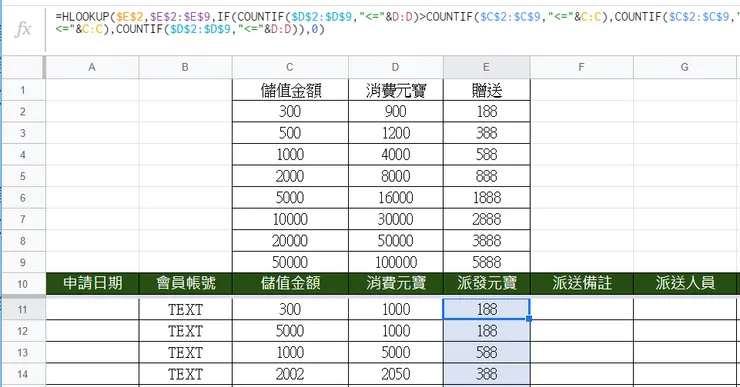Click the 贈送 header cell
Viewport: 740px width, 387px height.
coord(487,90)
